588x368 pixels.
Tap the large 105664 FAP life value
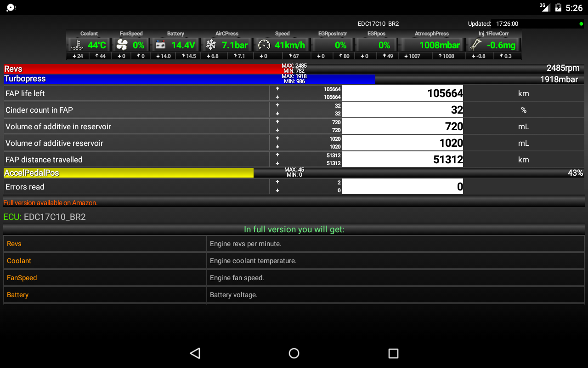point(445,93)
